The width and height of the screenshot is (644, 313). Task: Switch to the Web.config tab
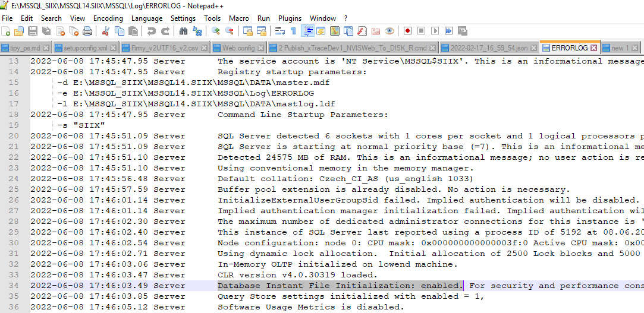(x=238, y=48)
